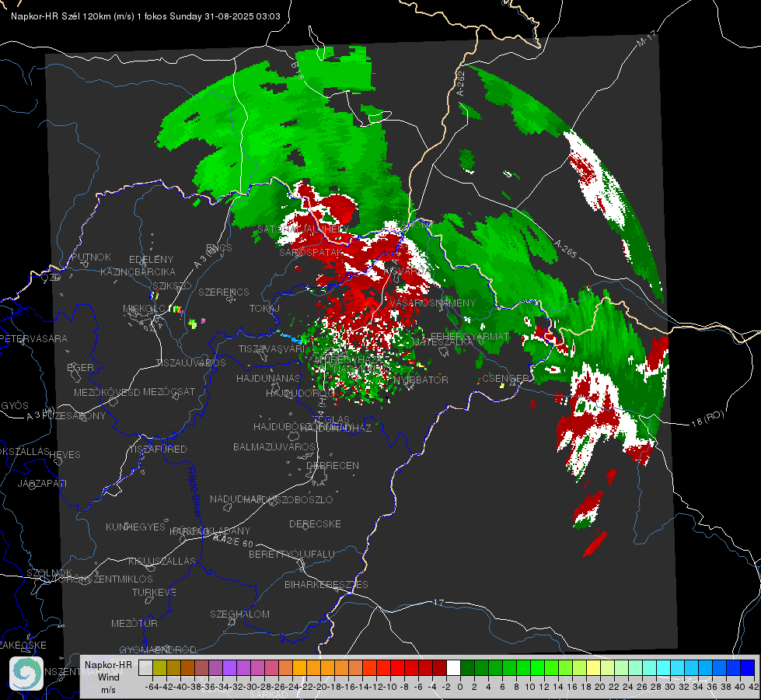Click the HAJDUNANAS town label
The image size is (761, 700).
coord(268,379)
